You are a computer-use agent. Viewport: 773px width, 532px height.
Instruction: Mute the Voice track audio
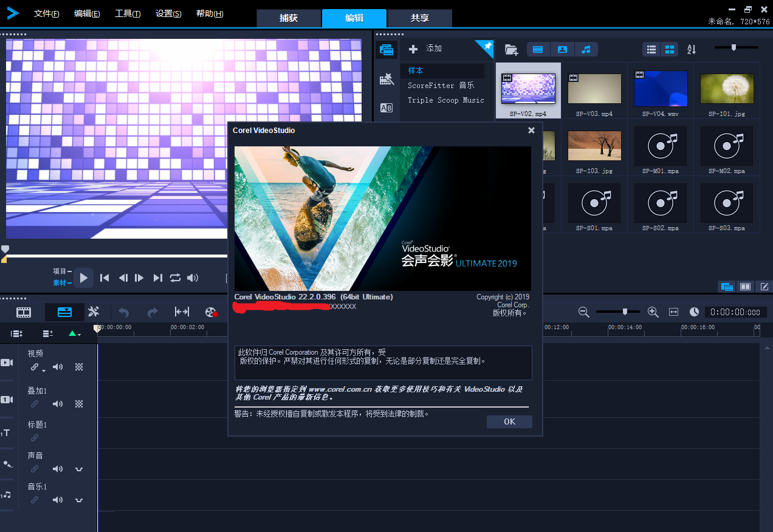coord(58,469)
